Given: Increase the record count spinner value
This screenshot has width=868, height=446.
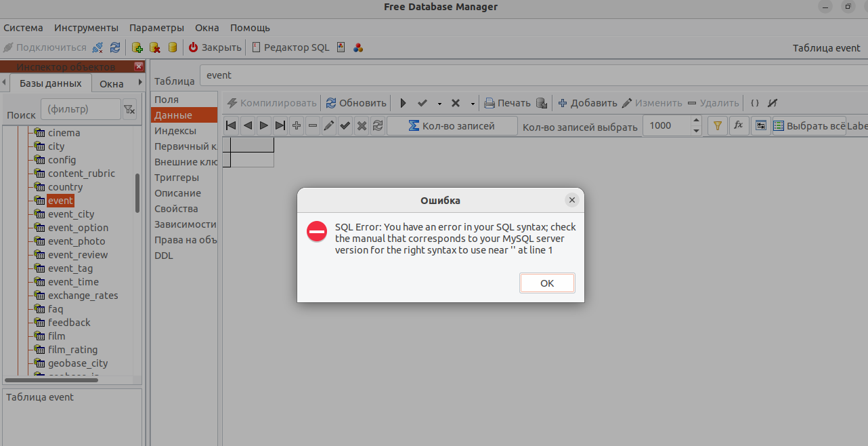Looking at the screenshot, I should click(x=696, y=121).
